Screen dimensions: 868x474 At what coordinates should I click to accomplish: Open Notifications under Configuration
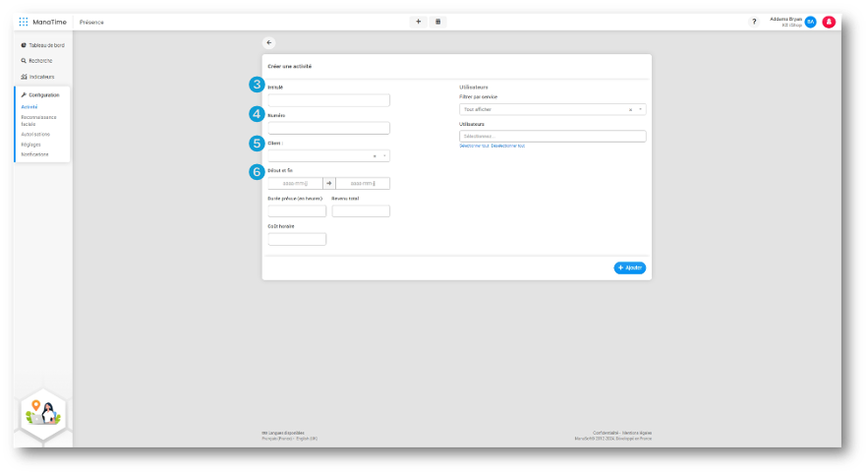click(x=34, y=154)
